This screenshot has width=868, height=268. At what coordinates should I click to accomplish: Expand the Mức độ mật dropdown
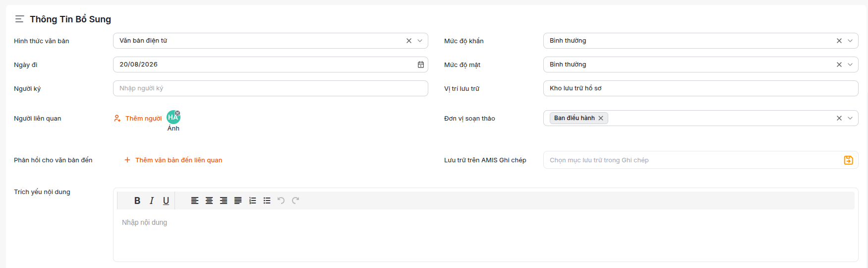pyautogui.click(x=850, y=65)
